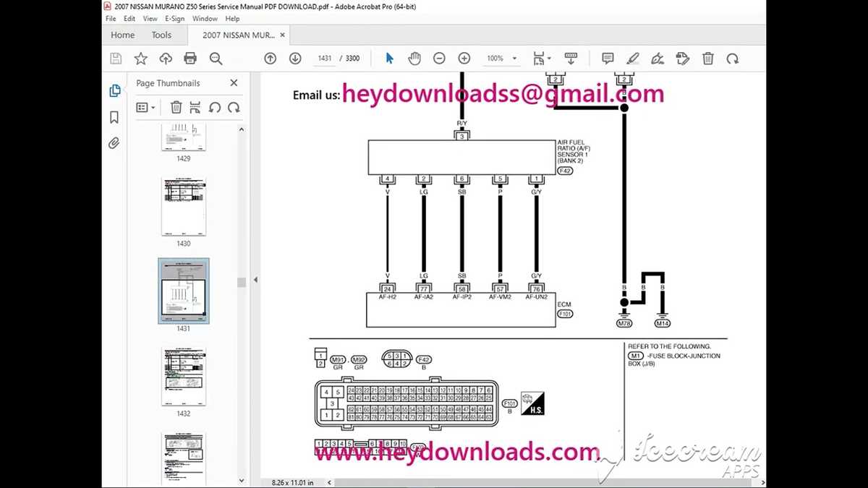Select the page 1430 thumbnail
868x488 pixels.
click(184, 207)
